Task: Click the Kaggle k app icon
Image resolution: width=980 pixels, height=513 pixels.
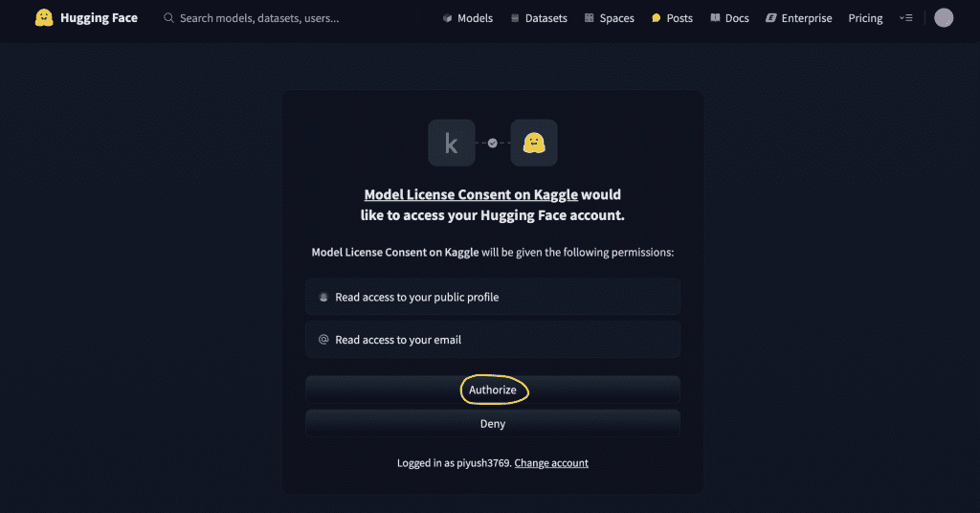Action: [x=452, y=144]
